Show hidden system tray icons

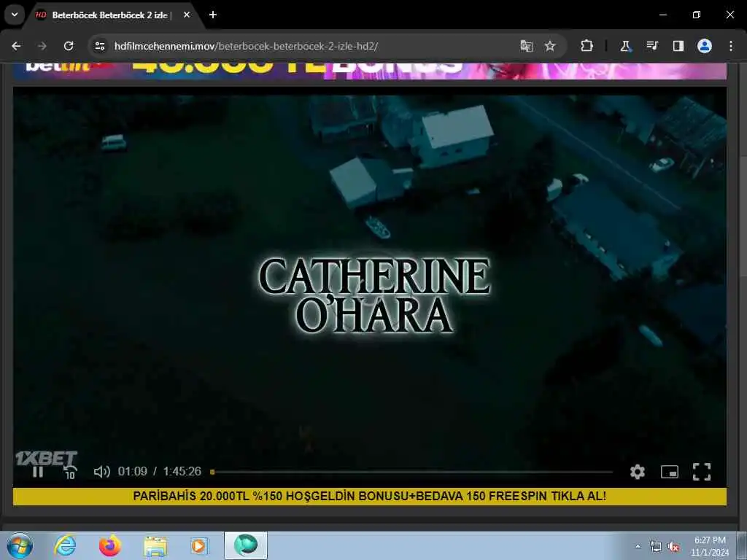(638, 546)
